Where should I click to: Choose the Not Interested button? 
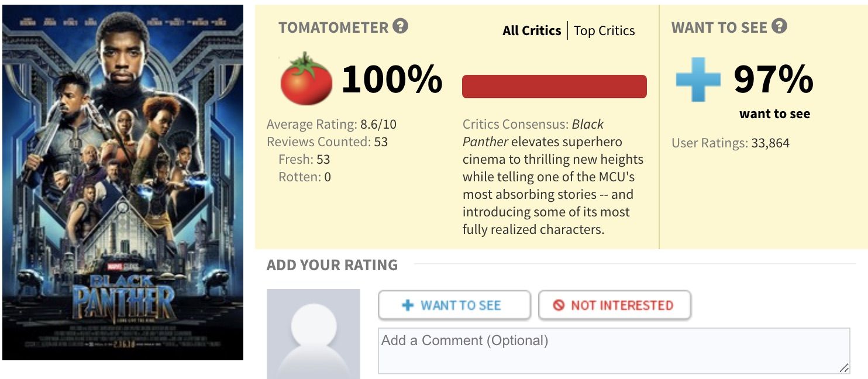pyautogui.click(x=615, y=305)
